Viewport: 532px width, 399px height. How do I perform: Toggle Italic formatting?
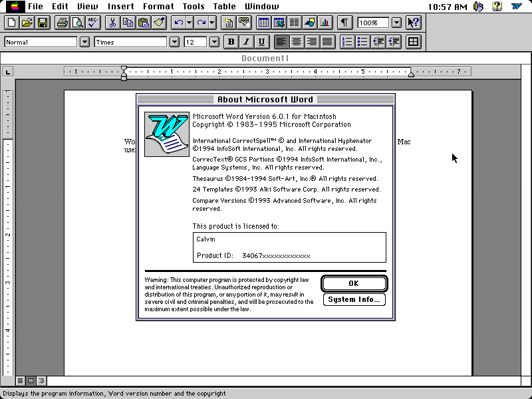click(246, 42)
